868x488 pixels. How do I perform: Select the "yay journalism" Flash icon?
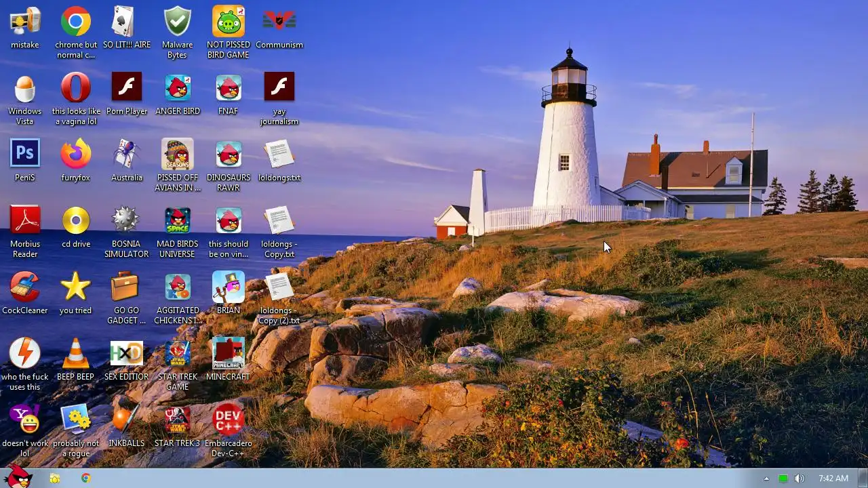point(279,88)
